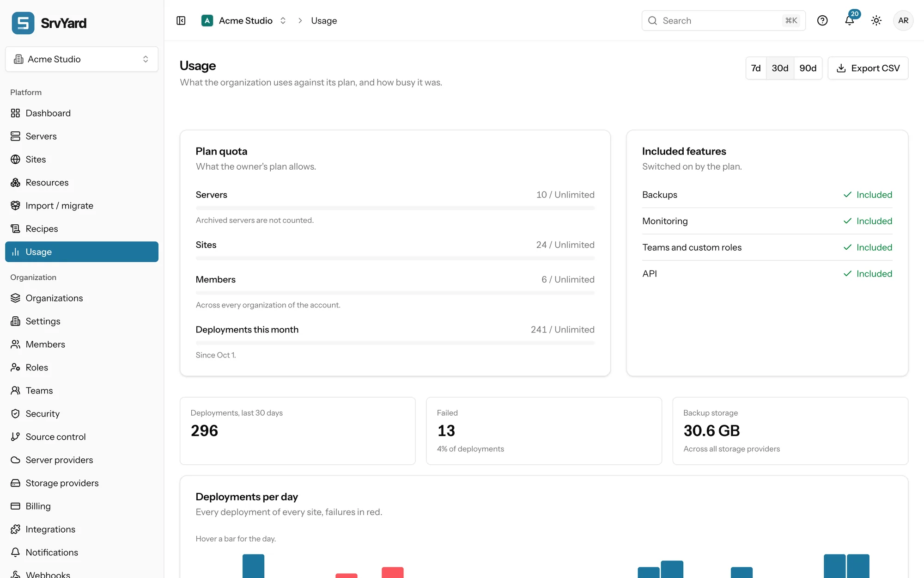
Task: Click the Sites globe icon
Action: pos(16,160)
